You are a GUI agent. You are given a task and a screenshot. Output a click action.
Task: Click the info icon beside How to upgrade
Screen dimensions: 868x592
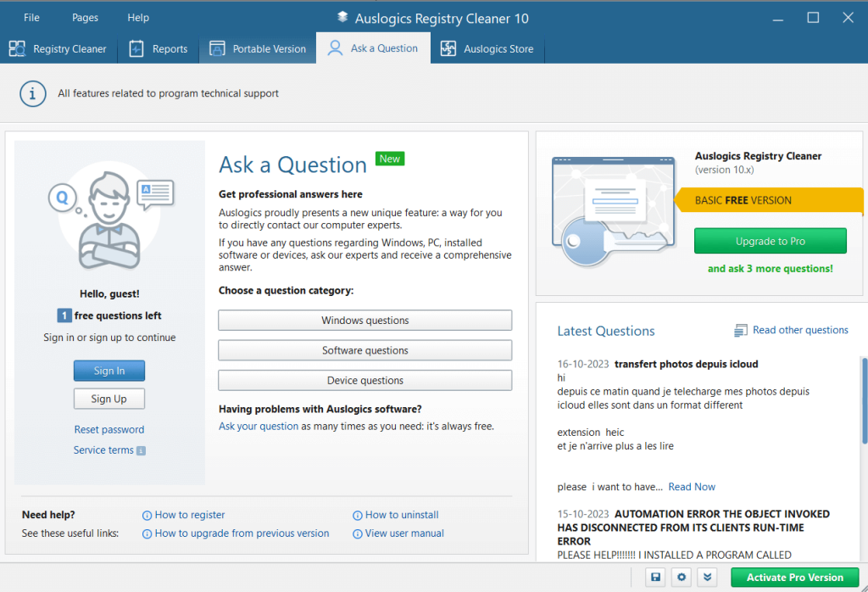pyautogui.click(x=147, y=533)
